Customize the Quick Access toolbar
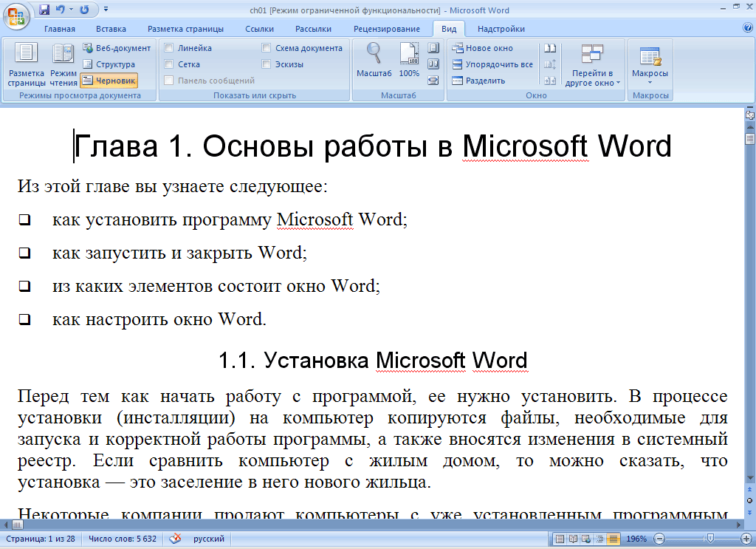 pos(106,9)
